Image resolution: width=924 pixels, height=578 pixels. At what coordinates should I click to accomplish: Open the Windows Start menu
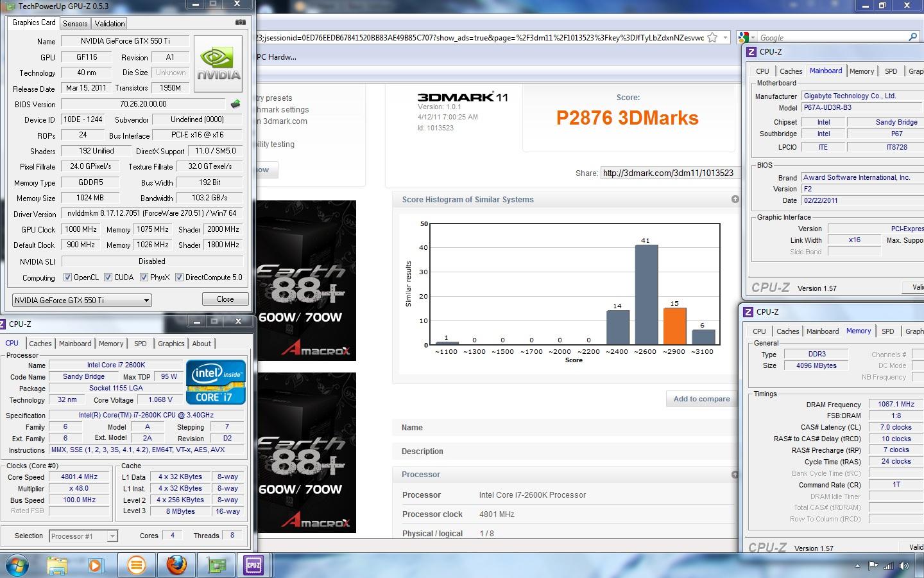click(17, 565)
